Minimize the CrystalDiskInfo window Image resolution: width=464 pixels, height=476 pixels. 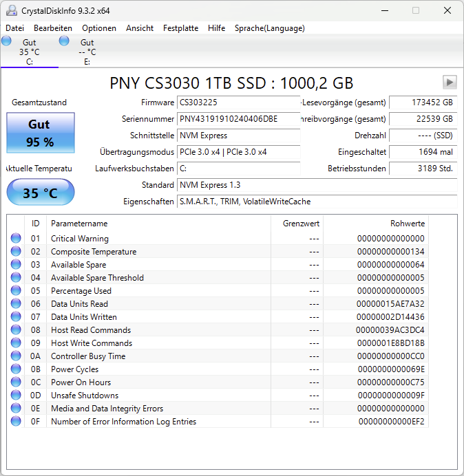tap(385, 10)
